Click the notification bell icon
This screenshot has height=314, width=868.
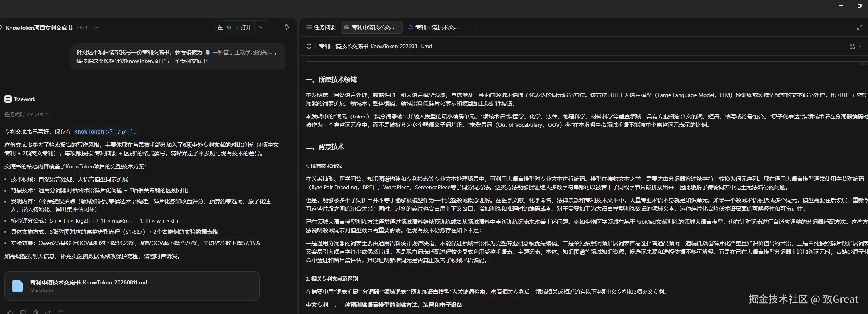pyautogui.click(x=286, y=27)
